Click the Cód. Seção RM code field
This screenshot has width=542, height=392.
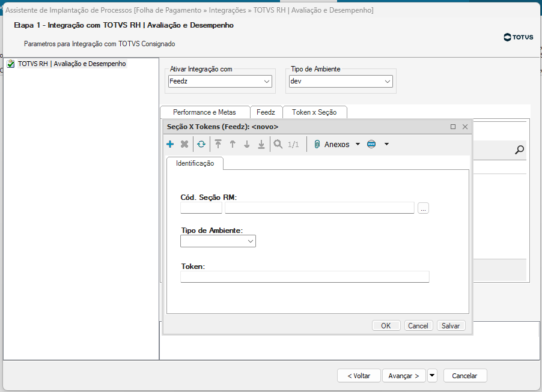(x=201, y=208)
